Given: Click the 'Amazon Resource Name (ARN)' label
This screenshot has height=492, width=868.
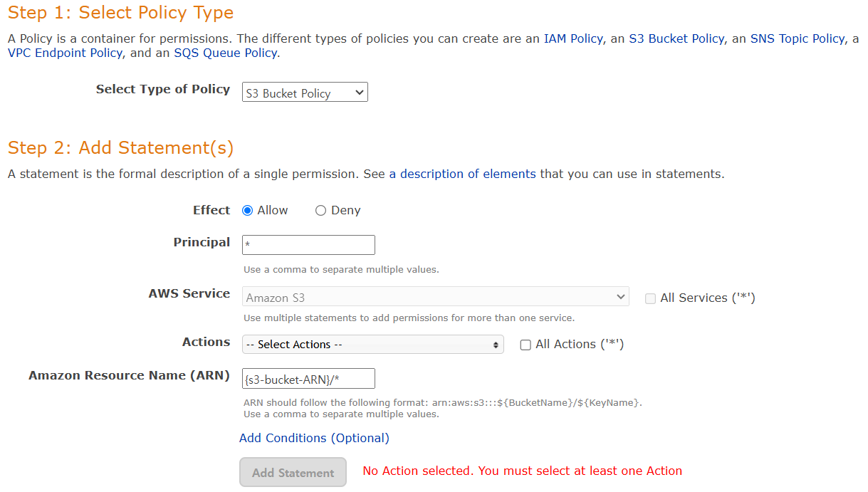Looking at the screenshot, I should coord(129,375).
